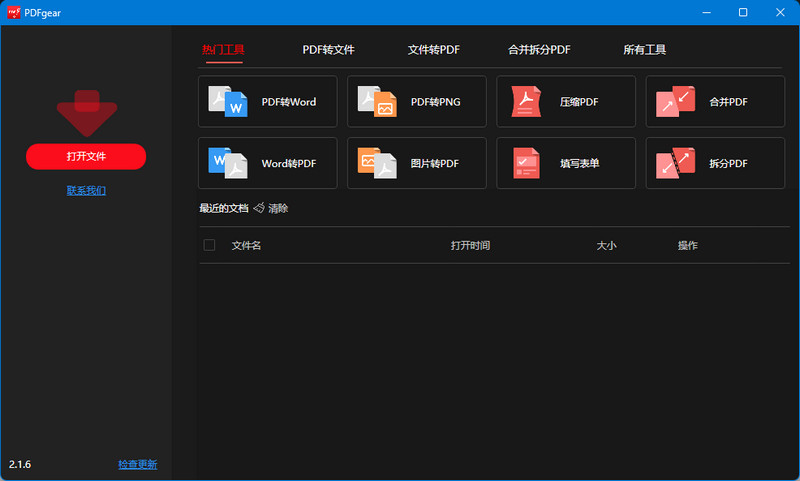Screen dimensions: 800x481
Task: Open the 填写表单 form filling tool
Action: (x=565, y=163)
